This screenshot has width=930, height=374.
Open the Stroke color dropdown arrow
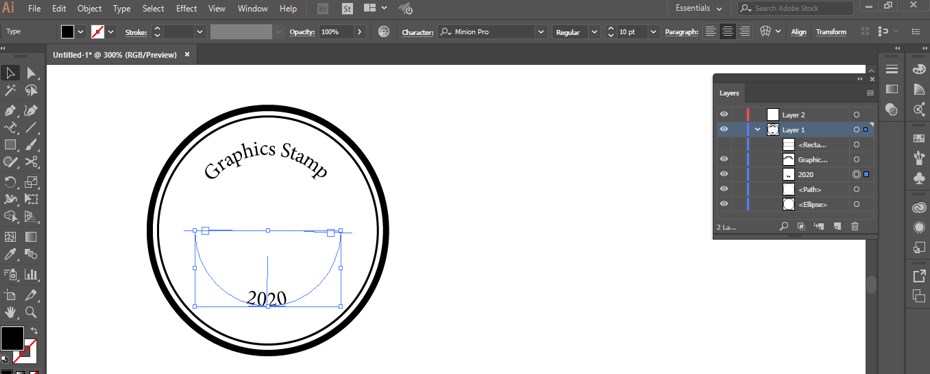110,32
